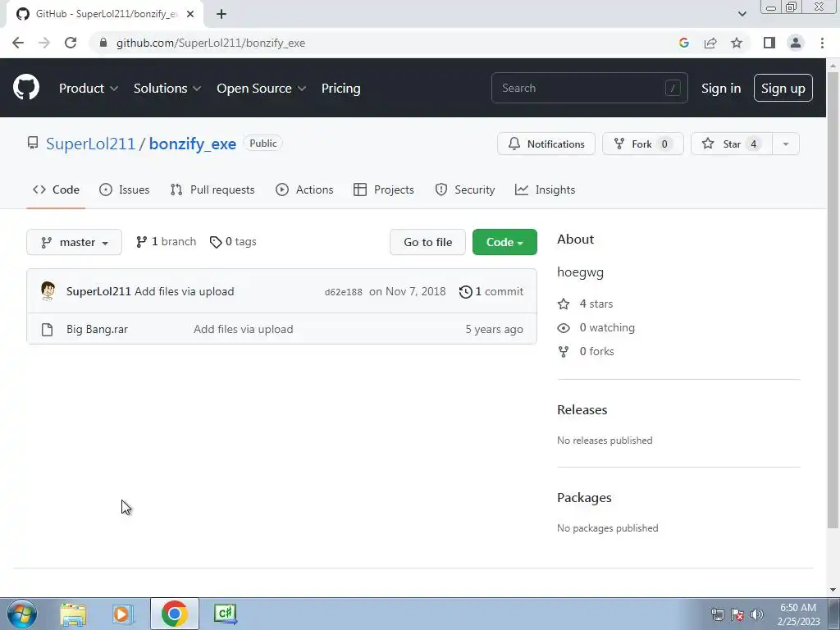Expand the green Code dropdown button
This screenshot has height=630, width=840.
(504, 242)
